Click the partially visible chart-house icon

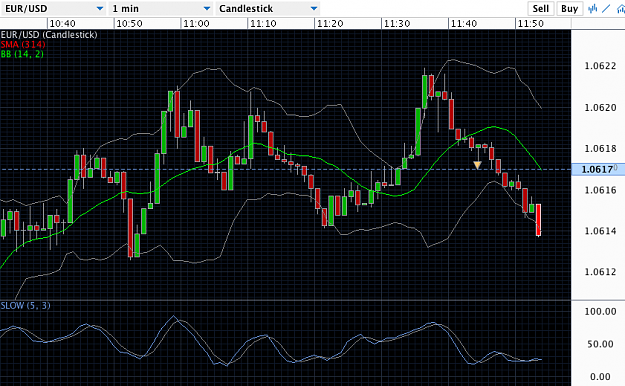[621, 8]
